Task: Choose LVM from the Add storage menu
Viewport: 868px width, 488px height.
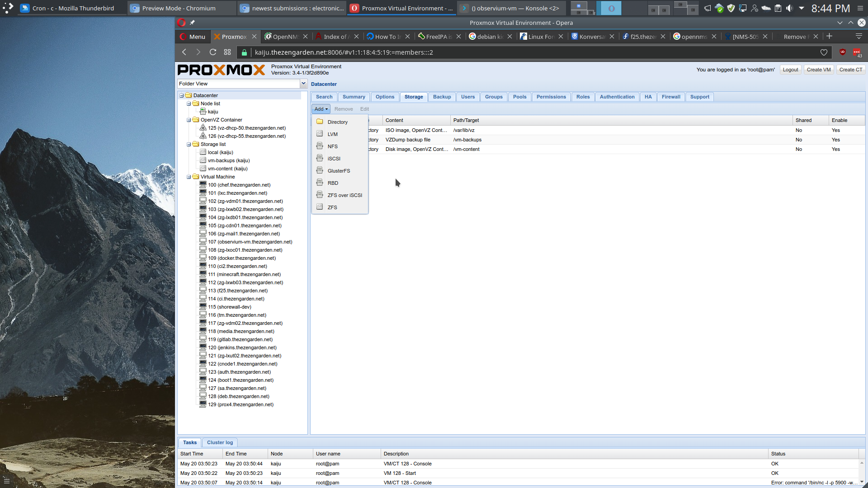Action: click(340, 134)
